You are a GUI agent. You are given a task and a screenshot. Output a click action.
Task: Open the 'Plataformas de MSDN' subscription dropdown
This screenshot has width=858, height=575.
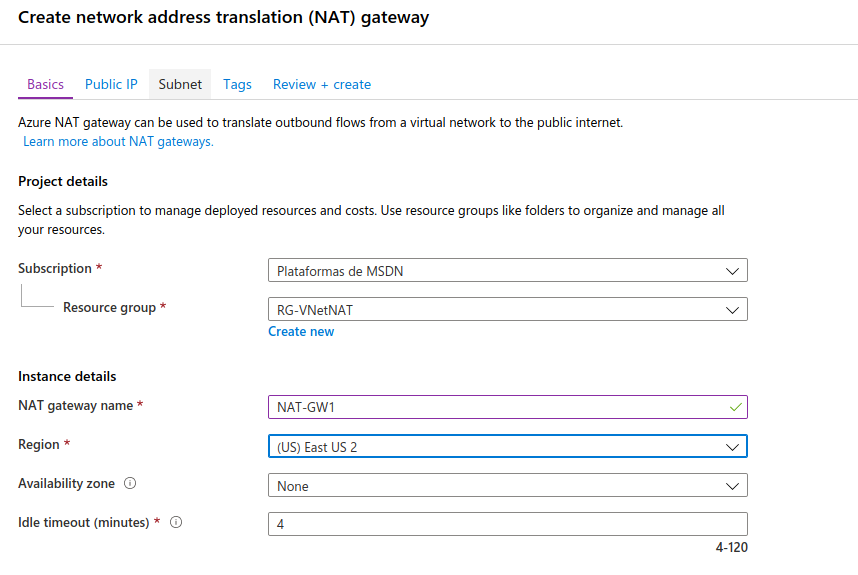(507, 271)
